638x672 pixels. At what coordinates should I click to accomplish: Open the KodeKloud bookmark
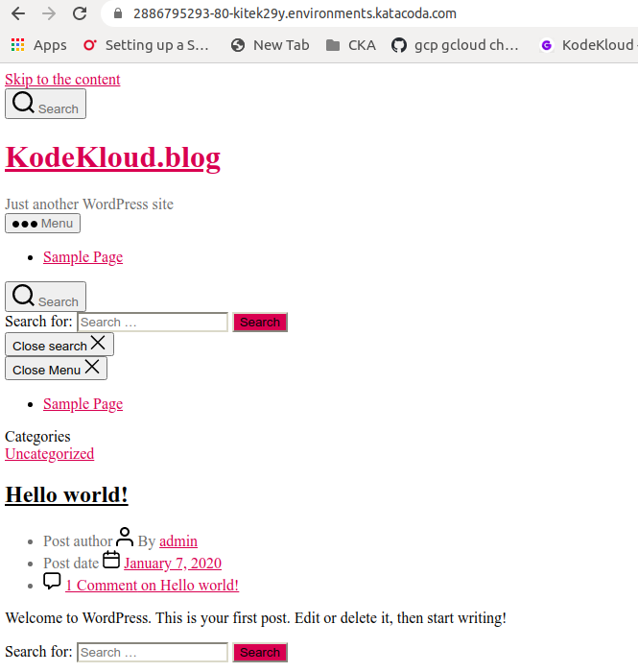coord(589,45)
